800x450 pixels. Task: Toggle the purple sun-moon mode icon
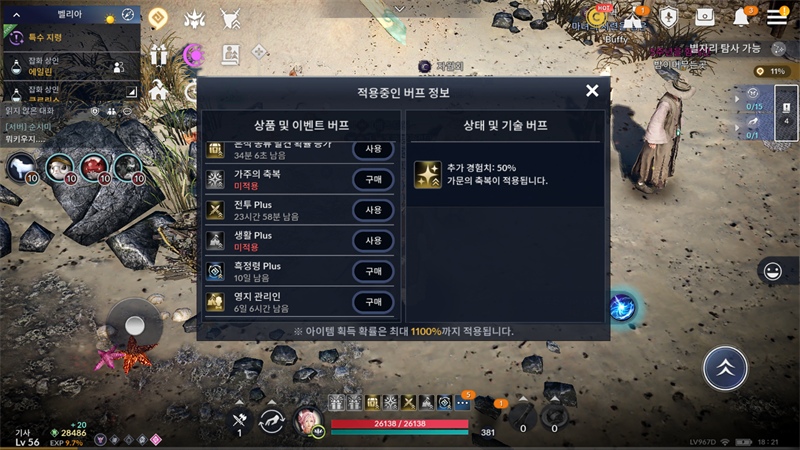point(194,55)
